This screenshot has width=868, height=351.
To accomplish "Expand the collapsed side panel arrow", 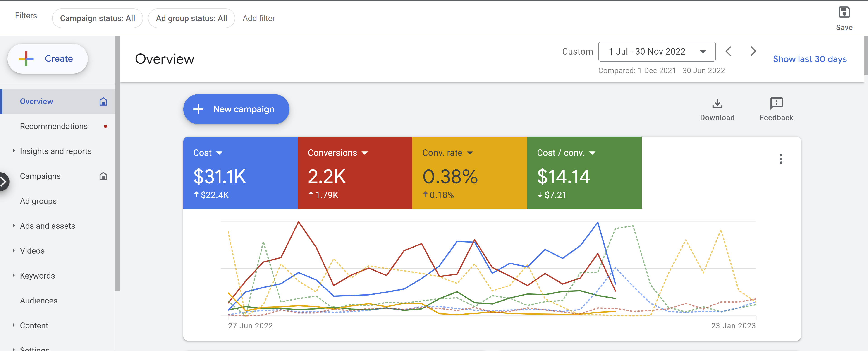I will click(x=3, y=182).
